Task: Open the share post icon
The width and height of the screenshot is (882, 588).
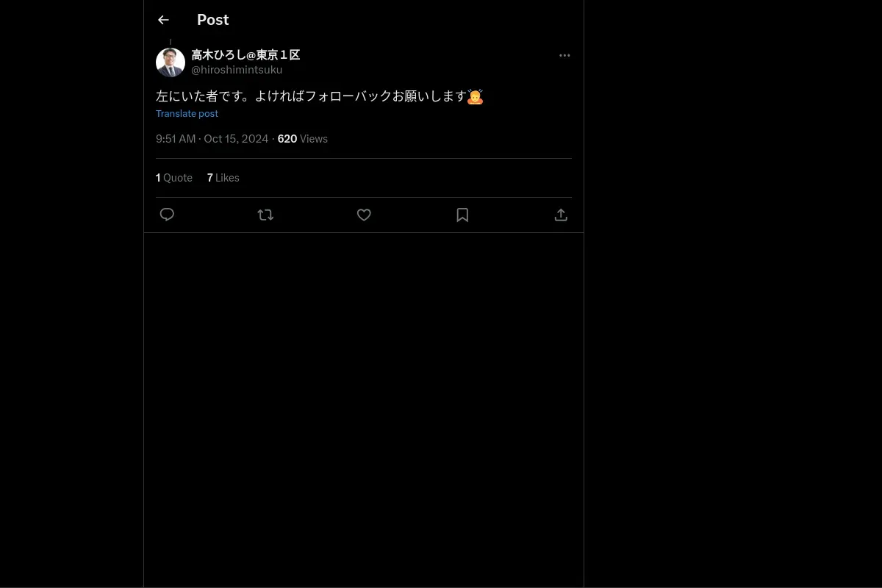Action: click(561, 215)
